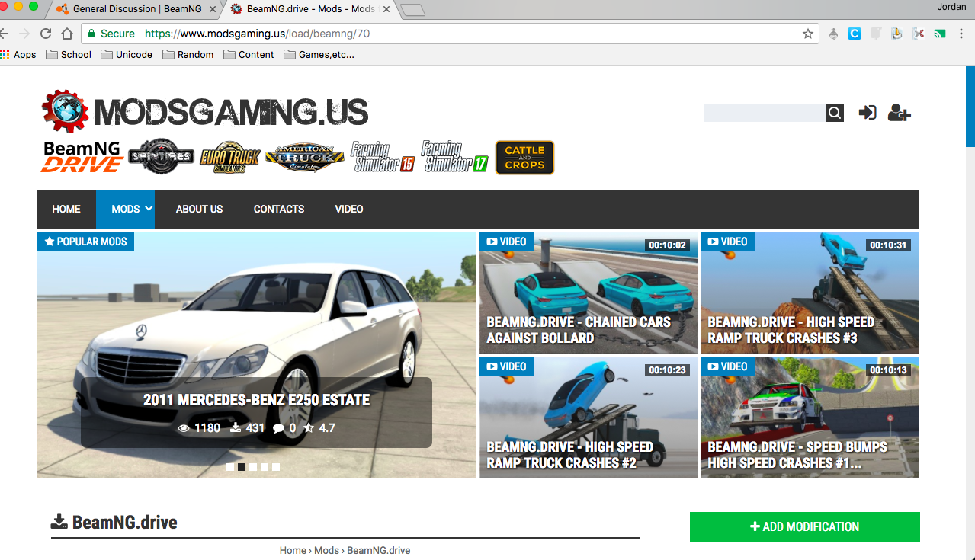Click the search magnifier button
Image resolution: width=975 pixels, height=560 pixels.
click(x=835, y=113)
